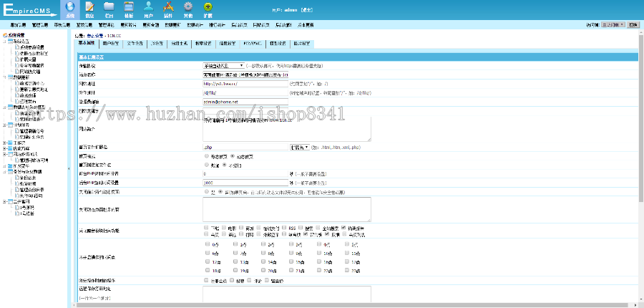Open the 其他 gear icon in header
Viewport: 644px width, 308px height.
point(187,9)
